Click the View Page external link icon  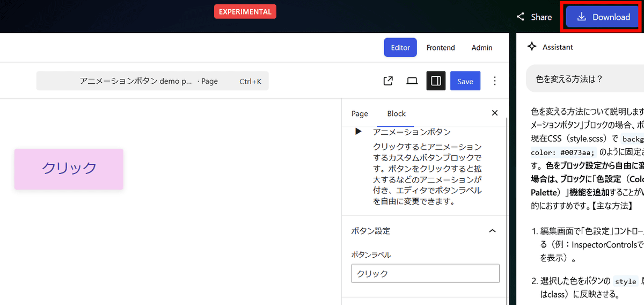click(388, 81)
